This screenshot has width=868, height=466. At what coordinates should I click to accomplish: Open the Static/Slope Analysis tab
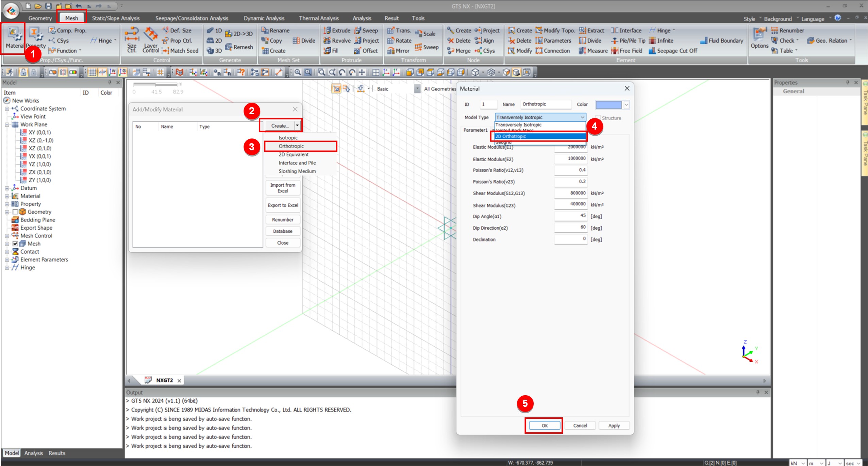[x=116, y=18]
